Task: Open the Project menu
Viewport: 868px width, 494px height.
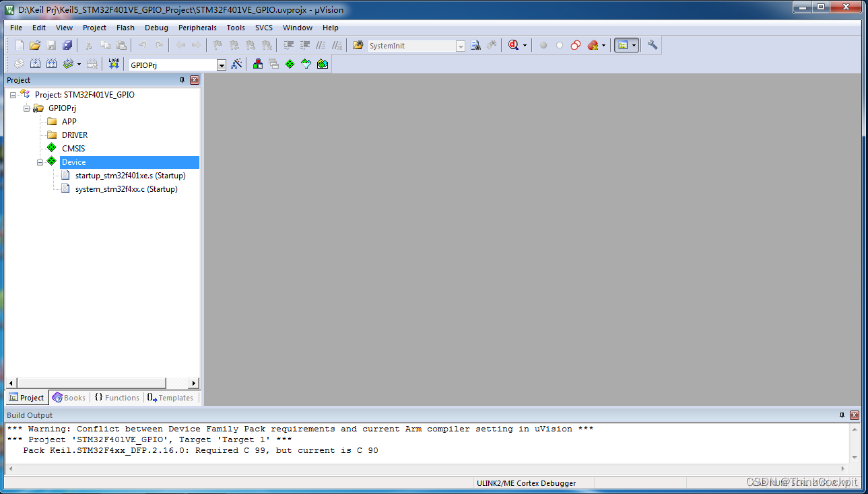Action: click(x=94, y=28)
